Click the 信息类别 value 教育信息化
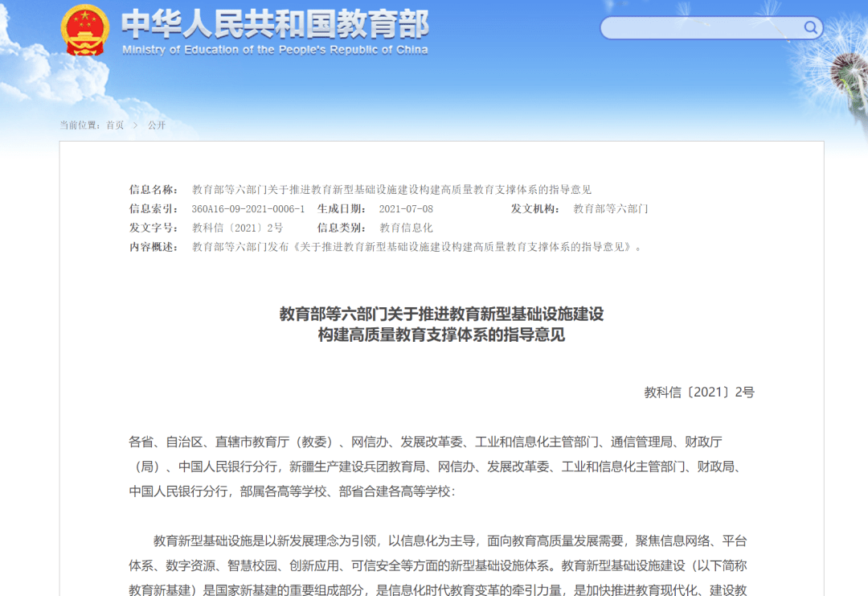The height and width of the screenshot is (596, 868). coord(406,228)
